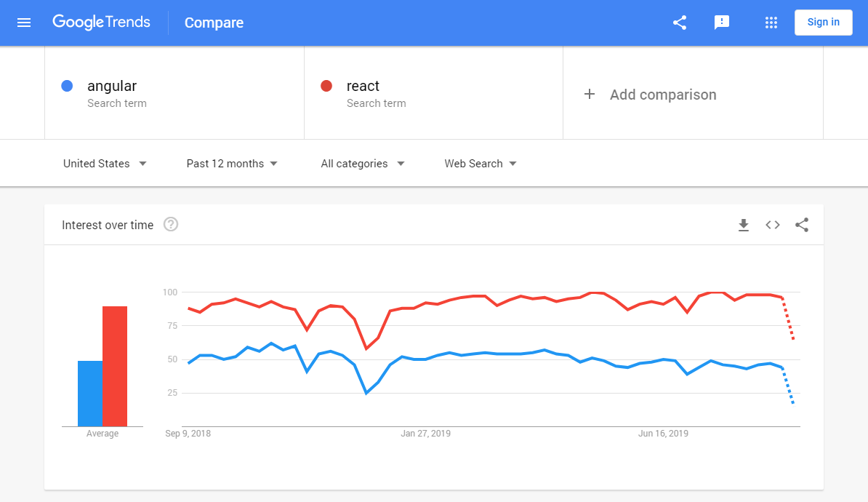
Task: Click the red react average bar
Action: click(115, 366)
